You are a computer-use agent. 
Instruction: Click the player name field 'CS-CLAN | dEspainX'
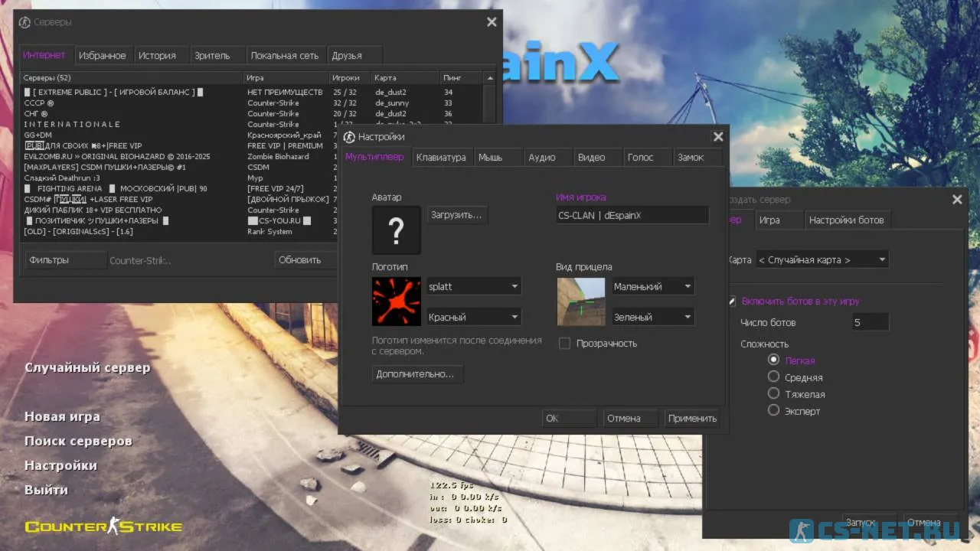click(x=632, y=216)
